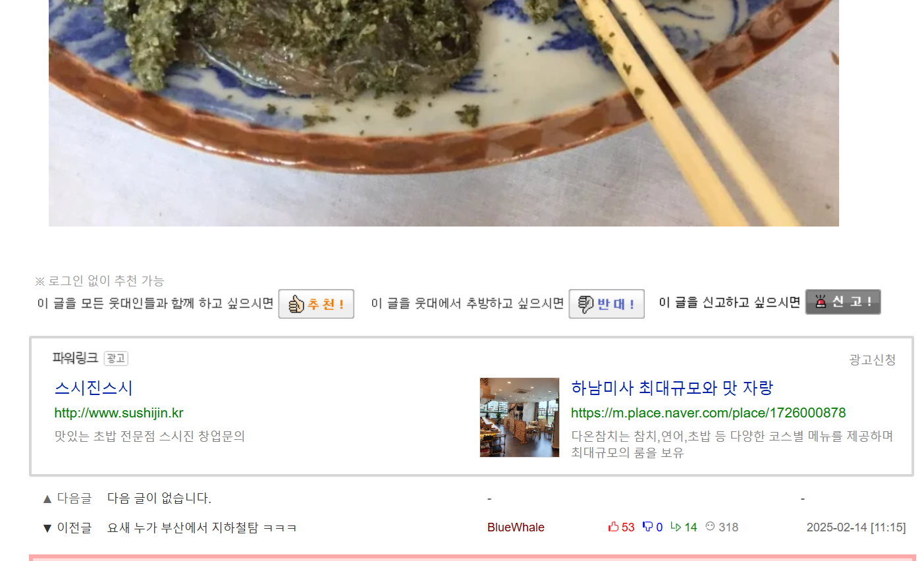Open the m.place.naver.com green URL link
Viewport: 924px width, 561px height.
coord(709,413)
